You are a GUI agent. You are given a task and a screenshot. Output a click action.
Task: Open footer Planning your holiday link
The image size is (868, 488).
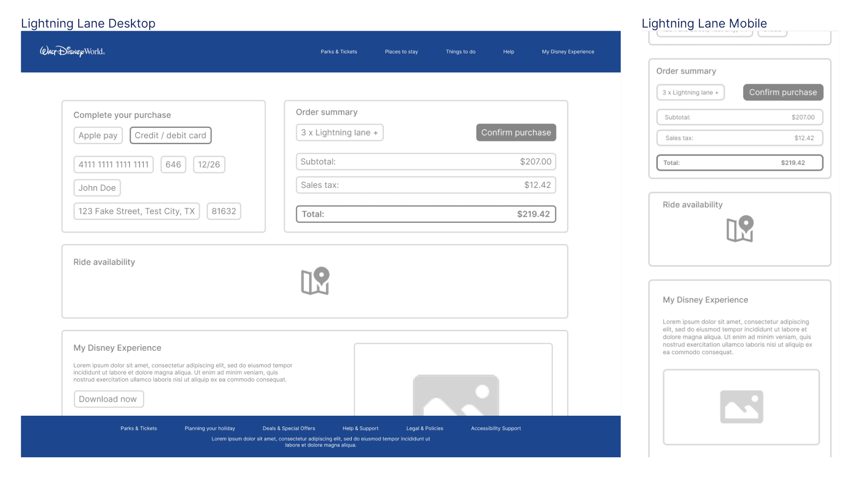[x=210, y=428]
